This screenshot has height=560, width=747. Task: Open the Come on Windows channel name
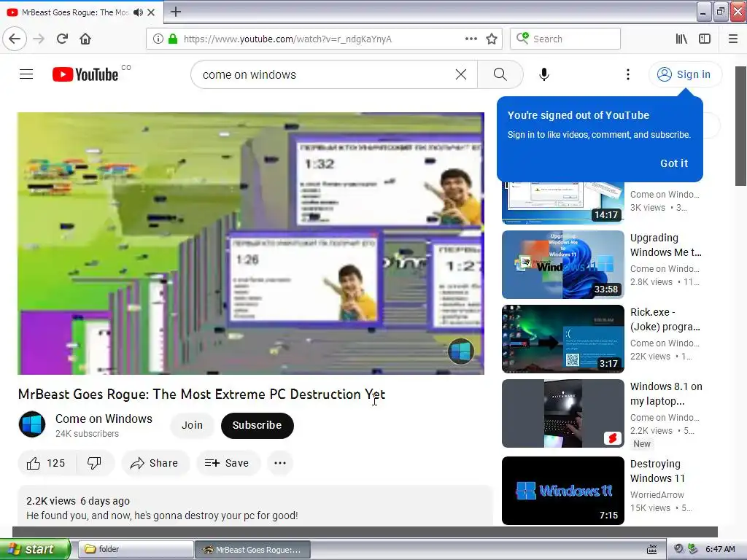pos(104,419)
